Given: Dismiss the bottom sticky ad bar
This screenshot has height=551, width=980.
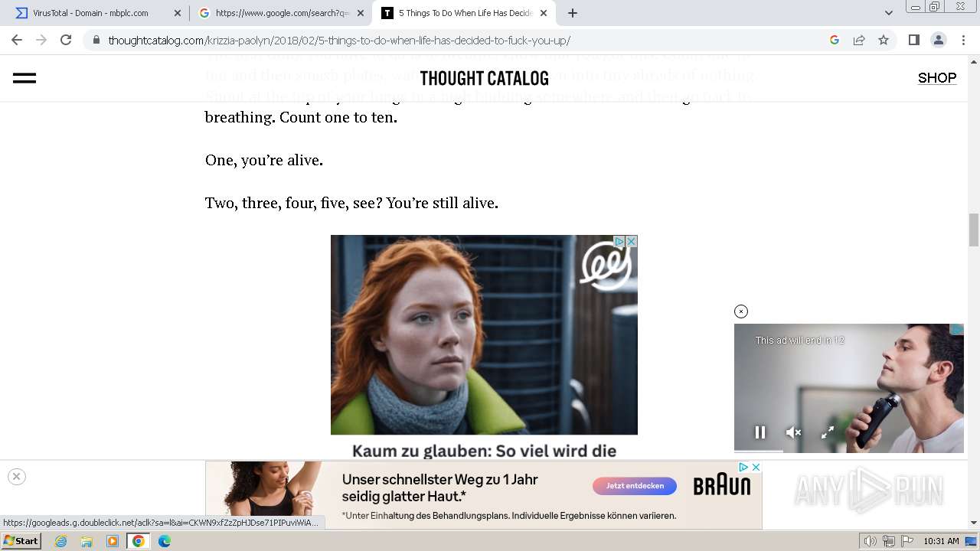Looking at the screenshot, I should (16, 477).
